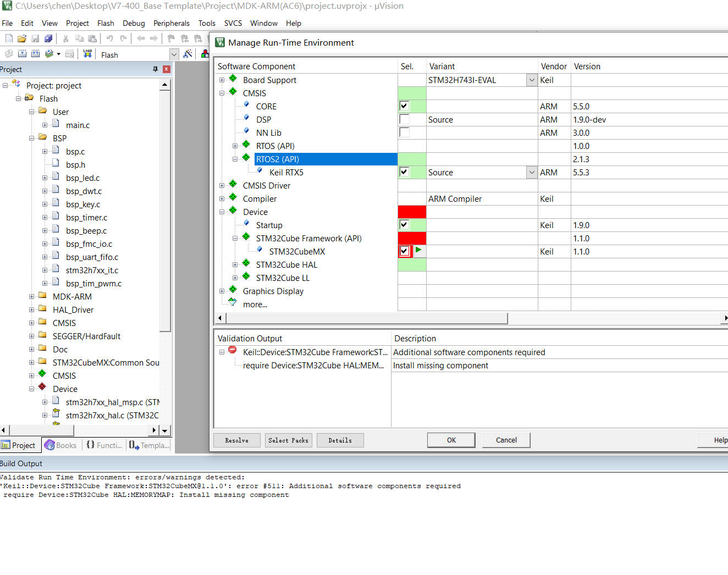
Task: Click the Navigate Forwards arrow icon
Action: pyautogui.click(x=154, y=38)
